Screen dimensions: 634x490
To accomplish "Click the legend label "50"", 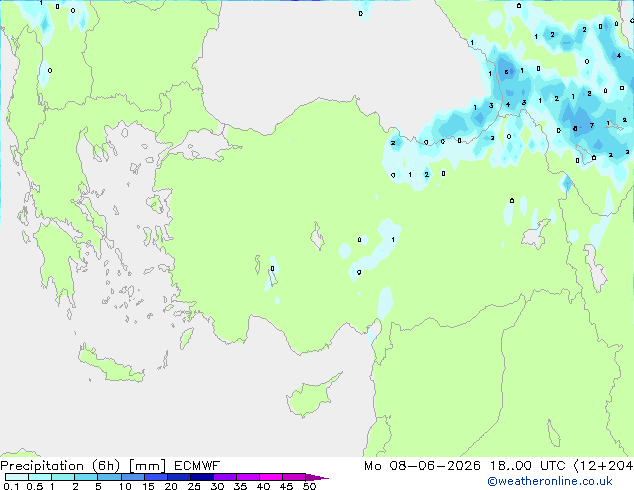I will pos(309,486).
